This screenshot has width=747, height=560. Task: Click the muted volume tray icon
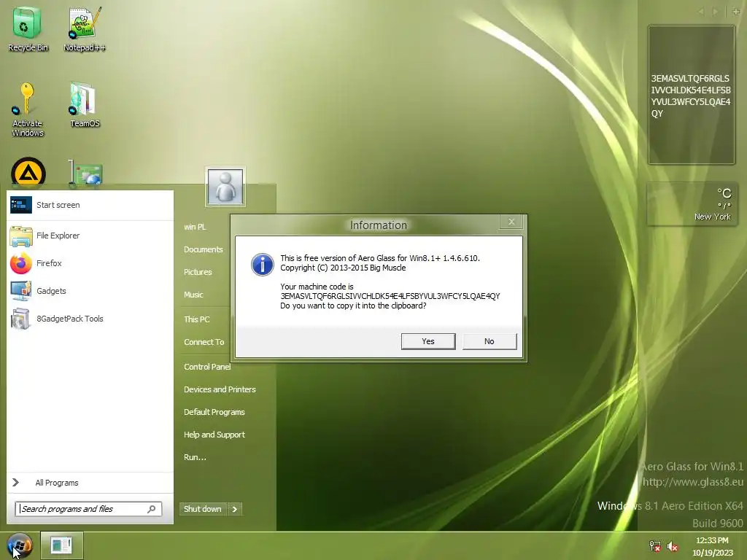tap(673, 546)
